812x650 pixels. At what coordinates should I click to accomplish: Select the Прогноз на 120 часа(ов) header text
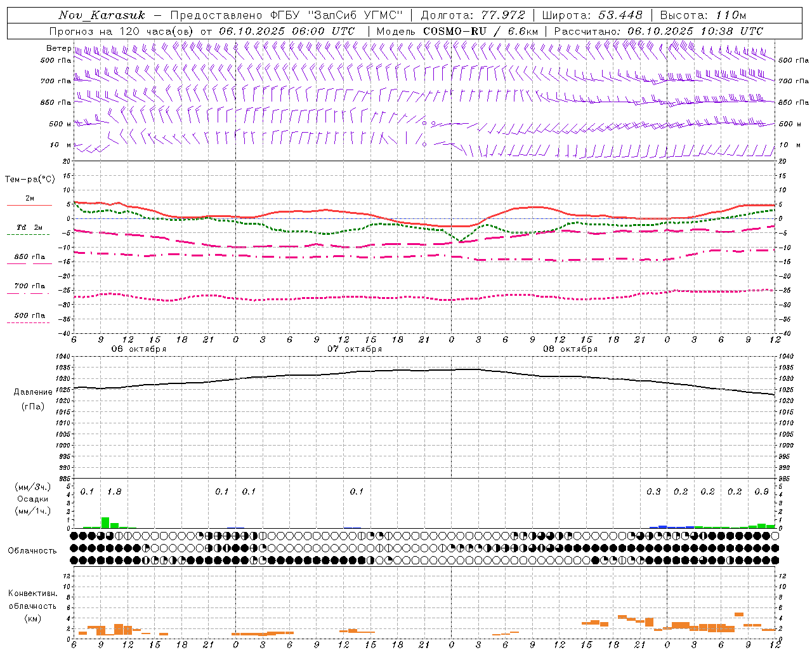122,31
